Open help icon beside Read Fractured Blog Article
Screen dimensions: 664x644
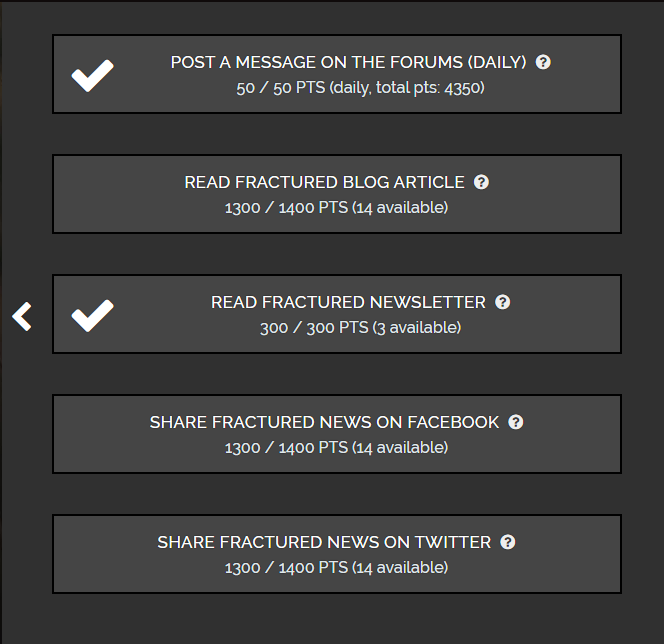[x=481, y=182]
